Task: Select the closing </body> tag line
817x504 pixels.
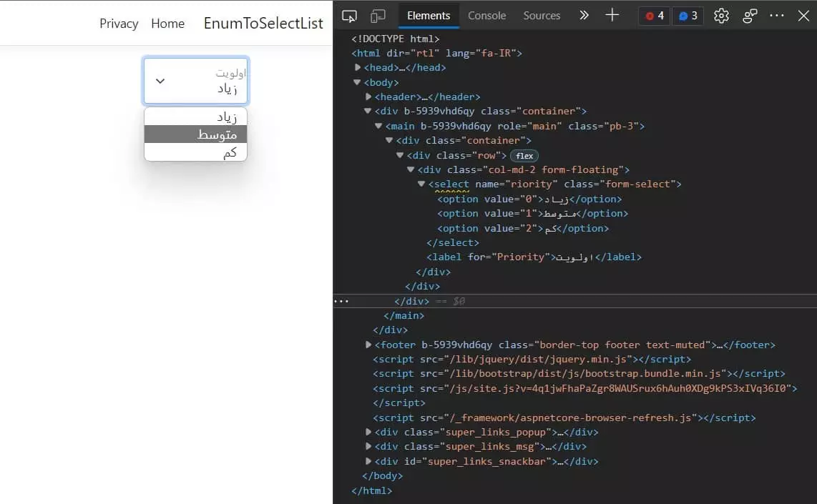Action: pos(383,476)
